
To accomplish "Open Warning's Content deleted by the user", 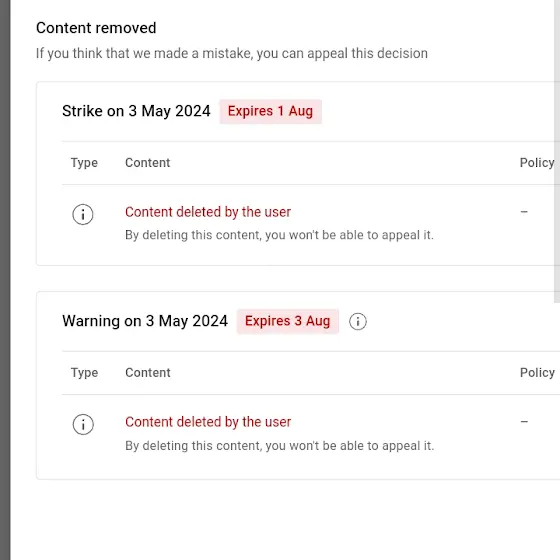I will (x=208, y=422).
